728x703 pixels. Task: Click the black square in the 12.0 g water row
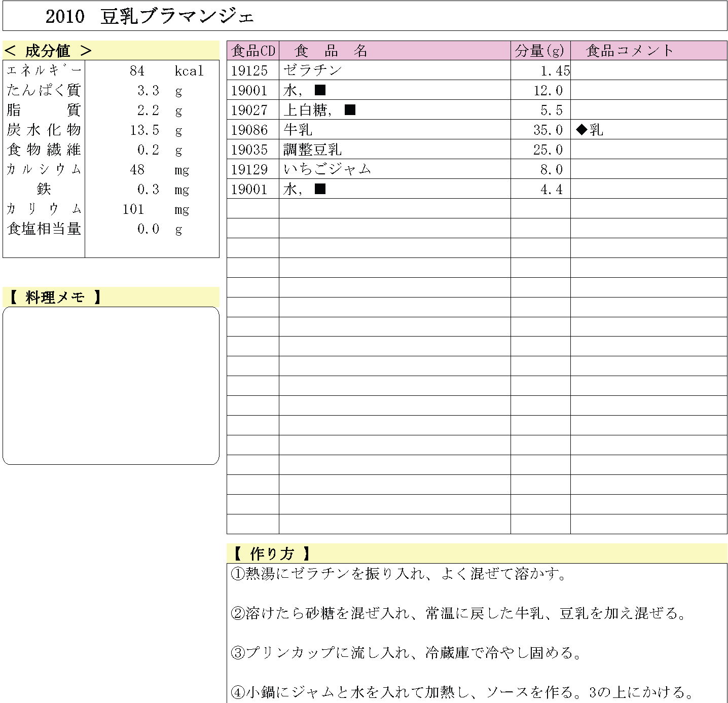(320, 90)
